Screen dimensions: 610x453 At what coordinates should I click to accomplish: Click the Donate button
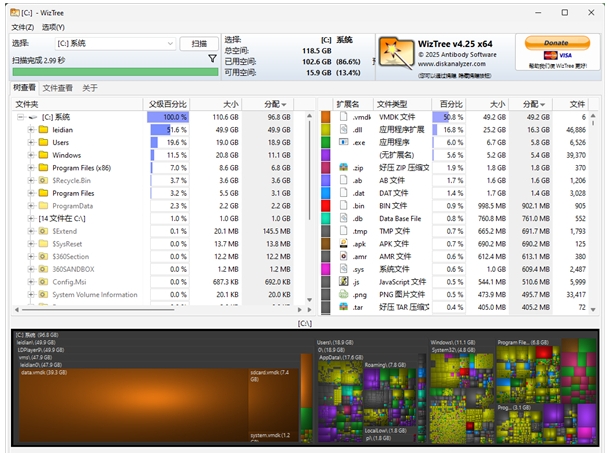[x=557, y=43]
